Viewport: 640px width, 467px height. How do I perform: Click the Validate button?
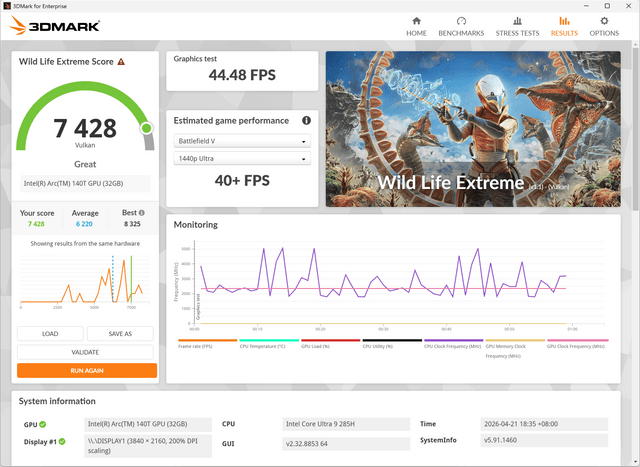85,352
